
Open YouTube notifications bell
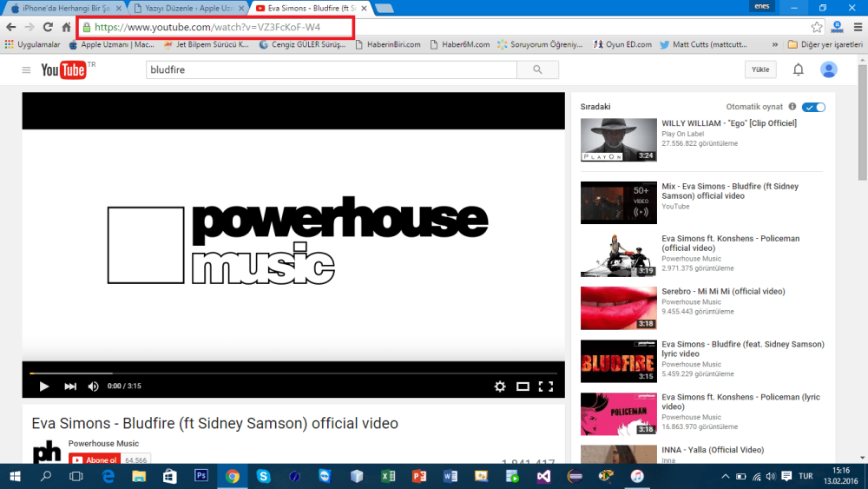tap(799, 69)
